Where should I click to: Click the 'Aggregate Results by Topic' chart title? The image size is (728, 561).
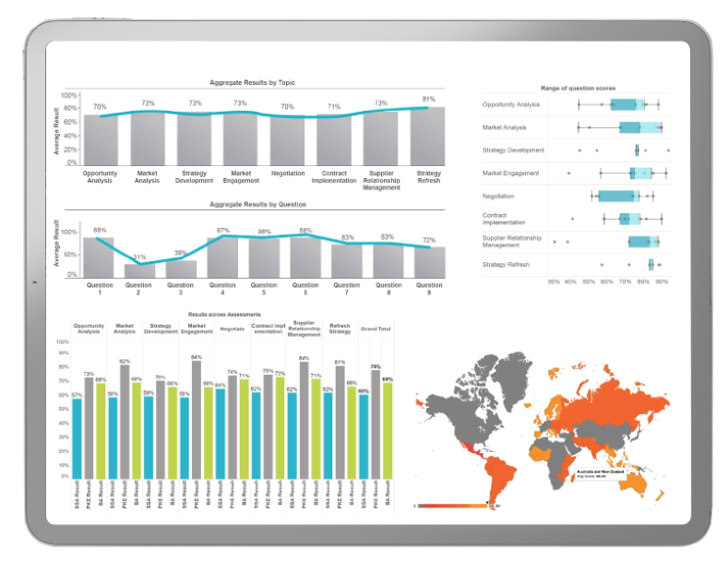click(x=252, y=82)
